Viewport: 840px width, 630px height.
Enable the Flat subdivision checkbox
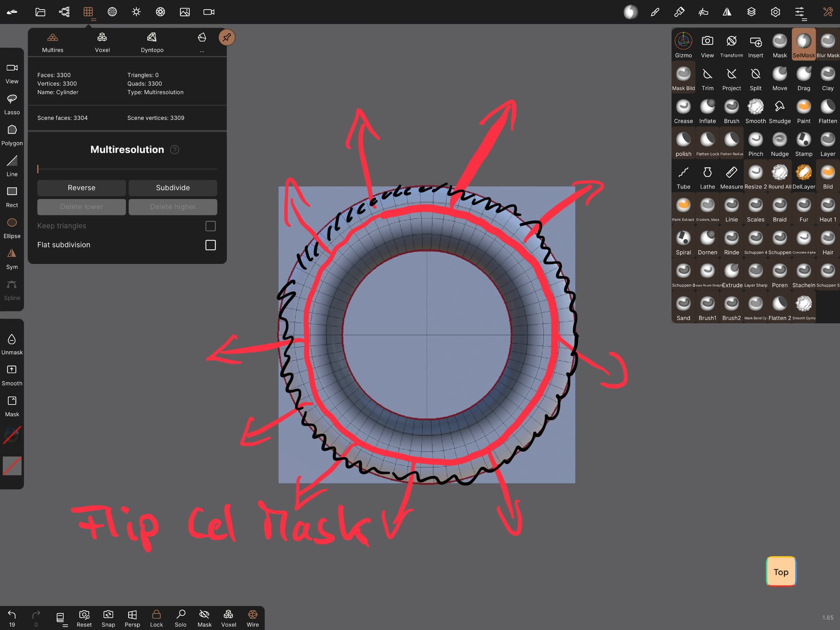pos(210,245)
